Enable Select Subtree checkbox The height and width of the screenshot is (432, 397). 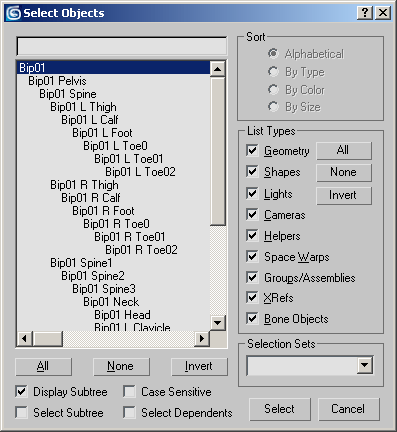coord(22,413)
